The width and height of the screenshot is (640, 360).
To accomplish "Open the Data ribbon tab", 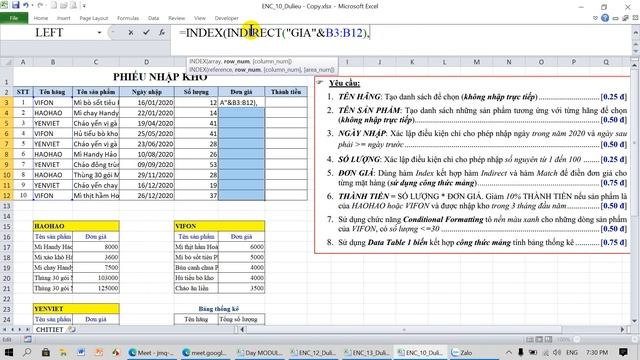I will 153,18.
